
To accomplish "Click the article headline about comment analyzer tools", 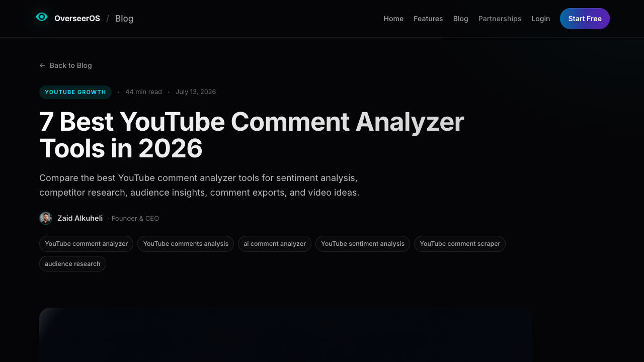I will 252,135.
